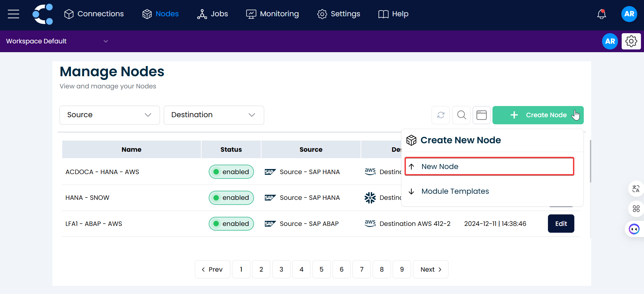Open the Monitoring tab in navigation
This screenshot has width=644, height=294.
click(x=273, y=14)
